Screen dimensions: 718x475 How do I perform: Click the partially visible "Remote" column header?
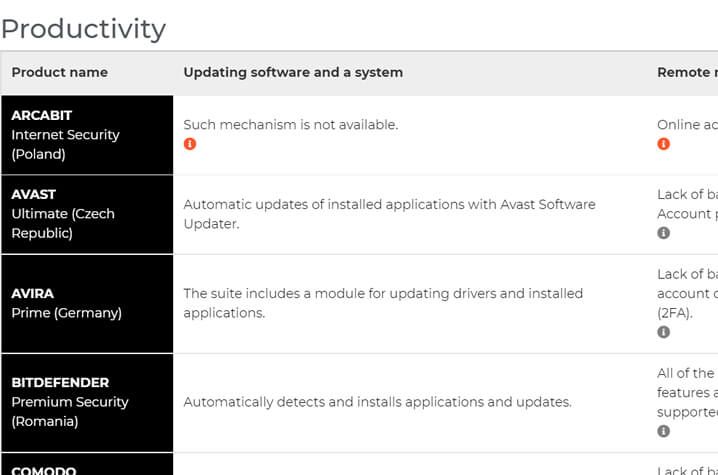point(686,72)
